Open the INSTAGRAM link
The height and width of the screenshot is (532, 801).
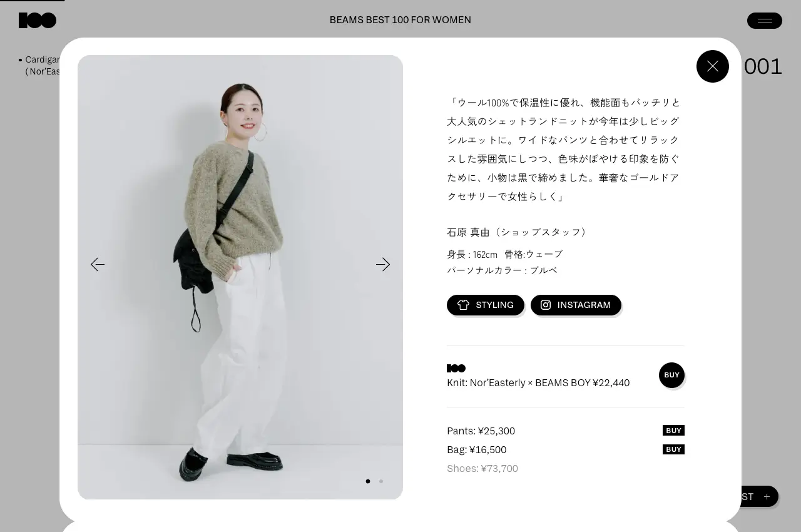[576, 305]
